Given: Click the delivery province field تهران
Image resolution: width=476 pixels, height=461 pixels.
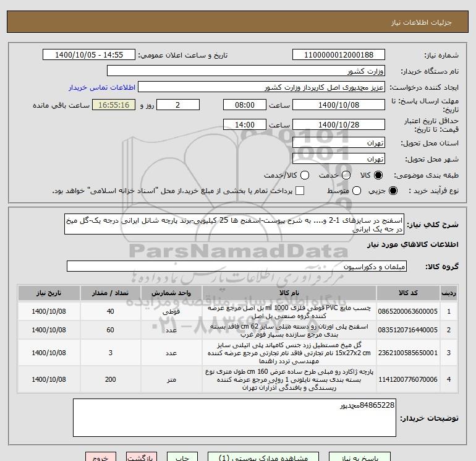Looking at the screenshot, I should 339,142.
